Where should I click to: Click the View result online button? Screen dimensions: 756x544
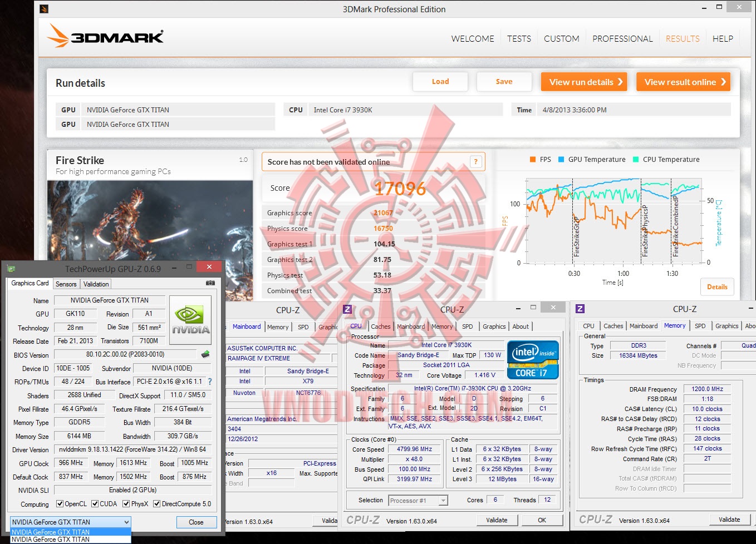(x=683, y=82)
